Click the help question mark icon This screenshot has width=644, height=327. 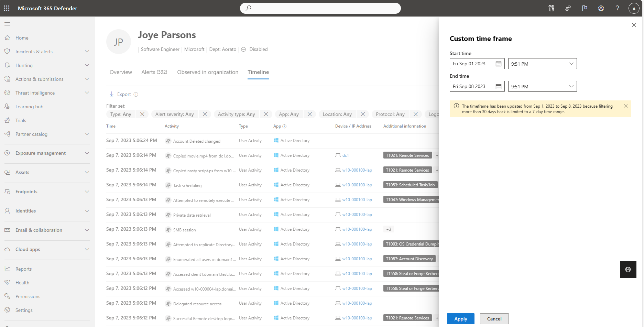pos(617,8)
